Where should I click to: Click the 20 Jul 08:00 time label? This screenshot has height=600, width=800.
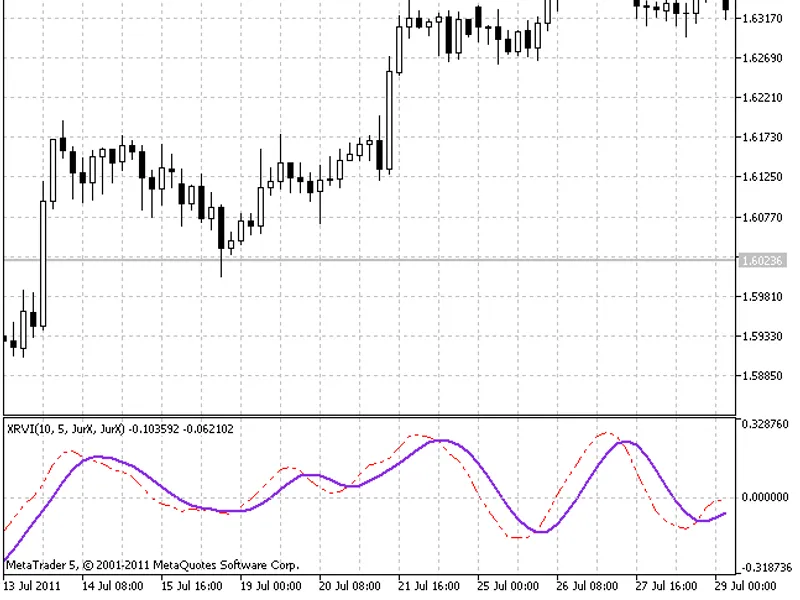coord(350,586)
